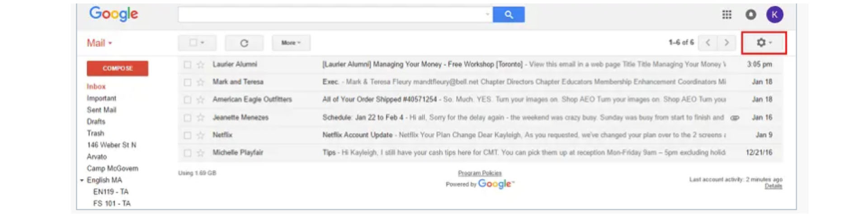Open Managing Your Money workshop email
This screenshot has height=221, width=868.
coord(422,64)
